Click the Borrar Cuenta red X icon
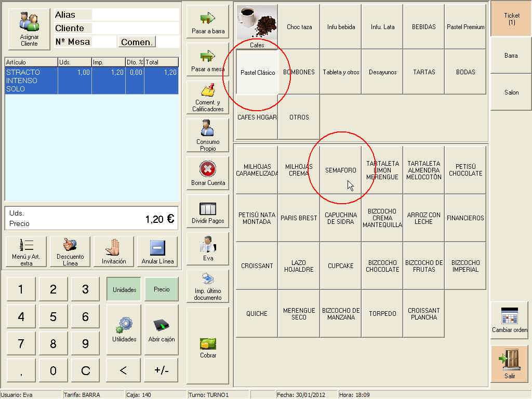The width and height of the screenshot is (532, 399). click(207, 172)
